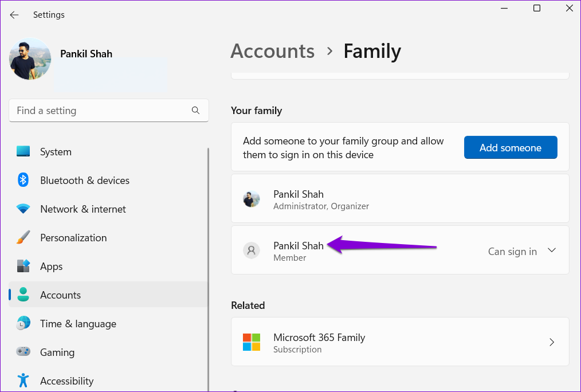Click the Network Wi-Fi icon
Image resolution: width=581 pixels, height=392 pixels.
pos(23,209)
